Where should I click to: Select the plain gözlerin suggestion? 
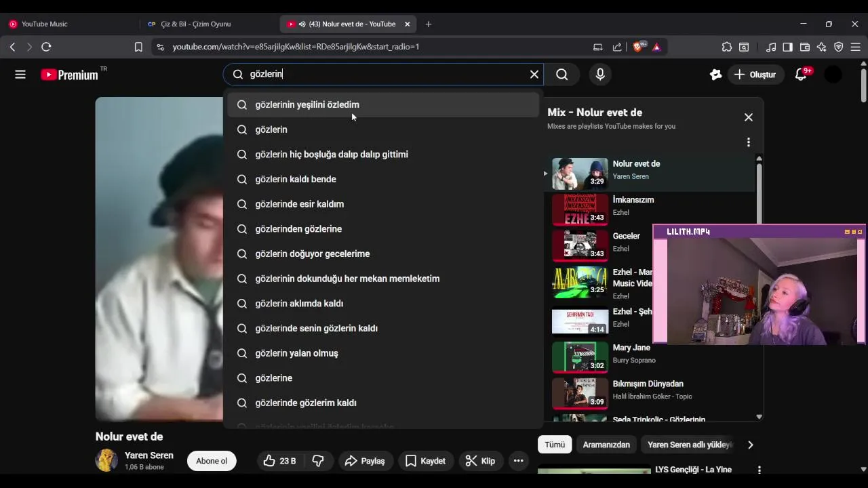point(383,129)
